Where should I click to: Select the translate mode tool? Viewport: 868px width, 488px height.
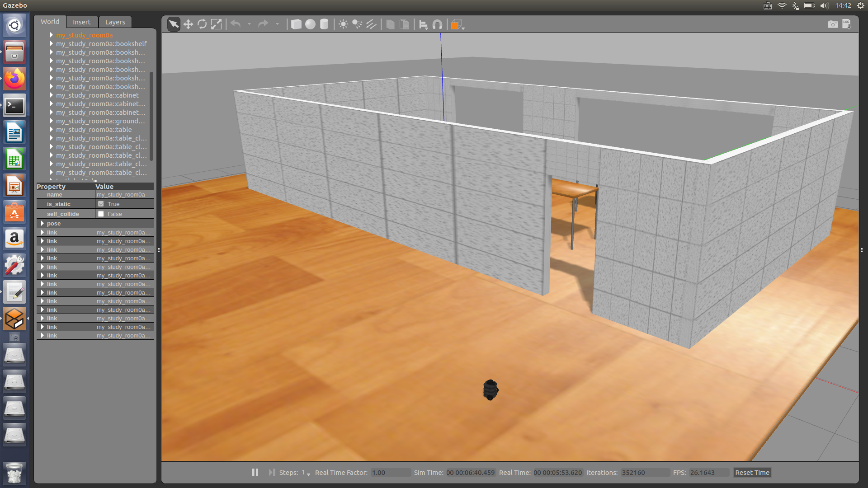click(188, 24)
